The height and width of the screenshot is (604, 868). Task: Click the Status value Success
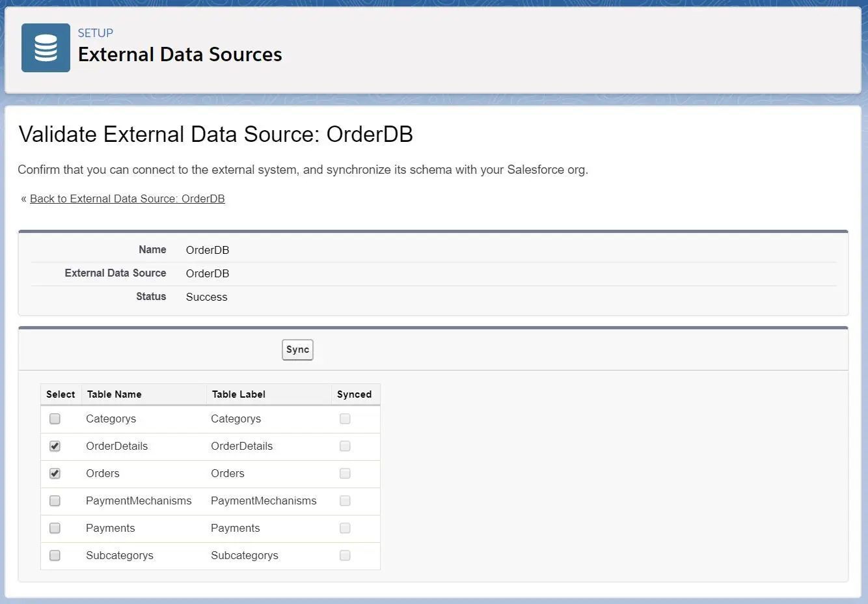207,297
